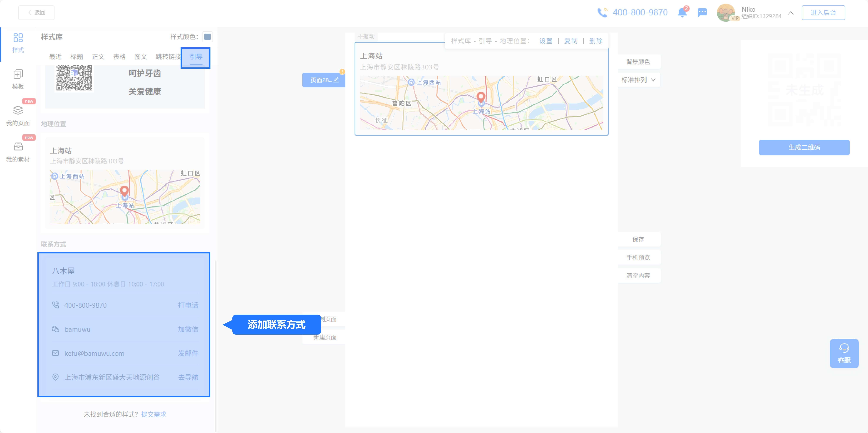
Task: Expand the 标准排列 dropdown
Action: [x=639, y=80]
